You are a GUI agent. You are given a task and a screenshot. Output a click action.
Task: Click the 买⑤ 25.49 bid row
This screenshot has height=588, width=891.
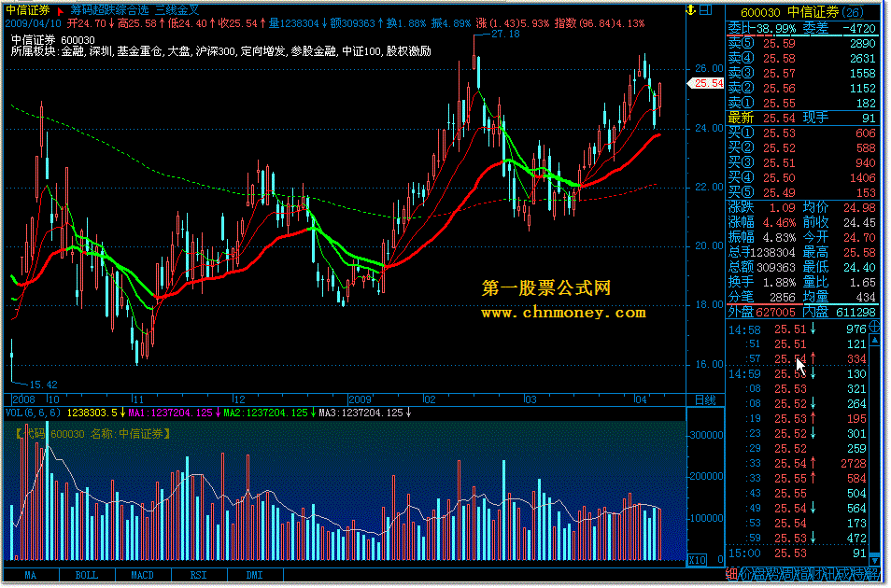[x=801, y=192]
